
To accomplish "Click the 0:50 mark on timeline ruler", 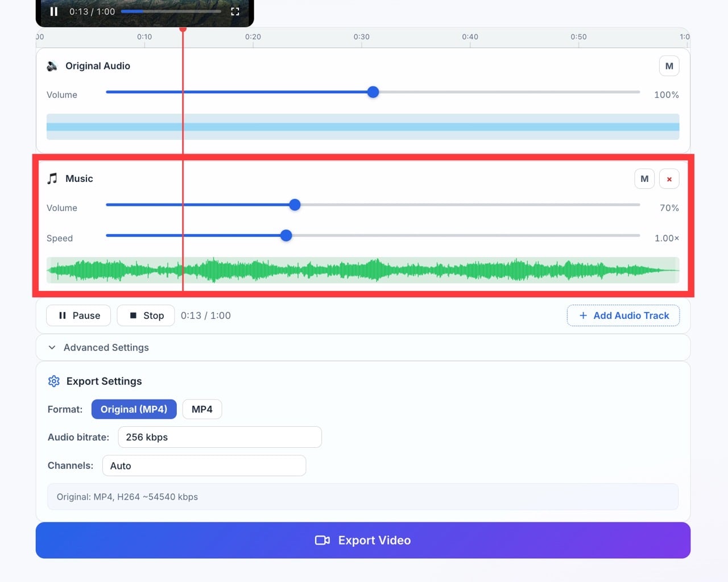I will [578, 37].
